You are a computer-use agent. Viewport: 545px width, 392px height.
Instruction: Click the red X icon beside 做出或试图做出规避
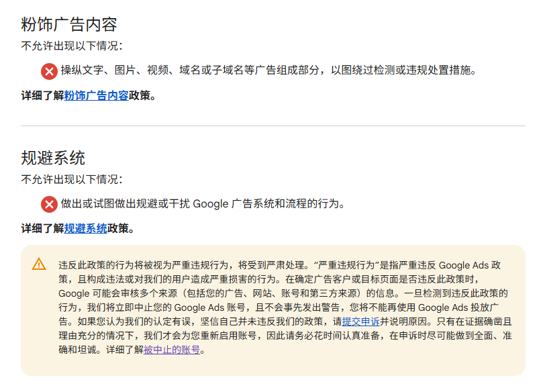pyautogui.click(x=50, y=204)
